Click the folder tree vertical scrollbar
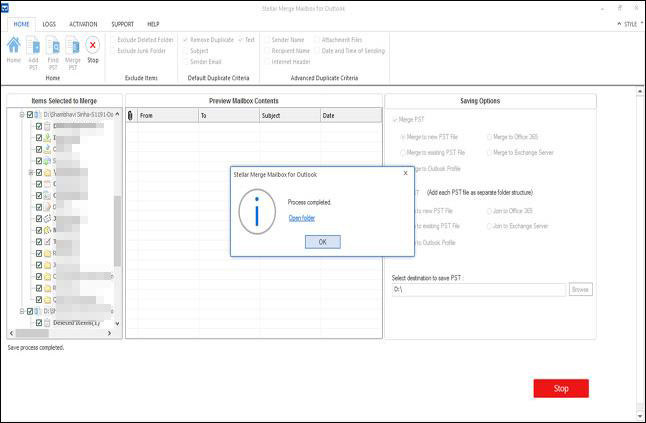 [117, 230]
